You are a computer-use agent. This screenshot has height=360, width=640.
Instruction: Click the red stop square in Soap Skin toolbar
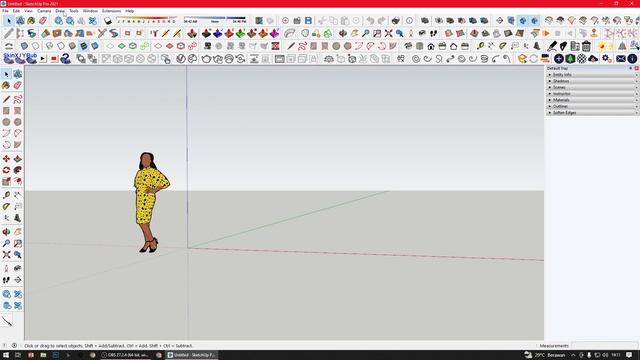coord(54,59)
